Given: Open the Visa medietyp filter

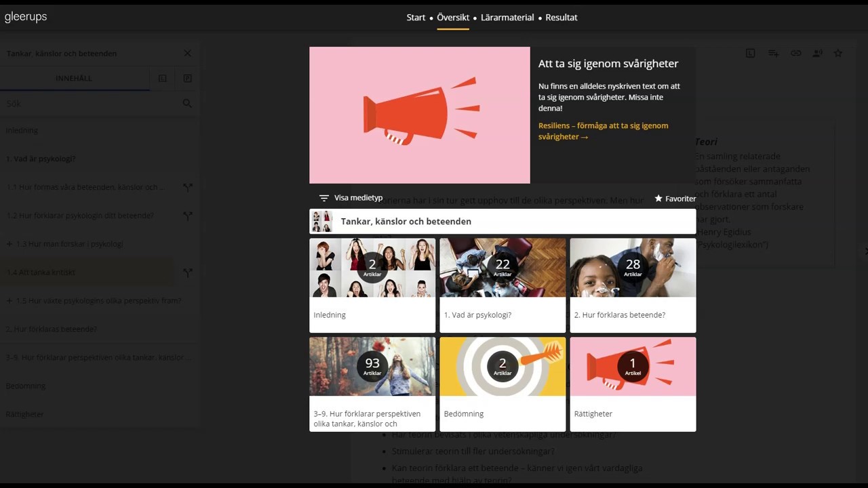Looking at the screenshot, I should tap(351, 198).
